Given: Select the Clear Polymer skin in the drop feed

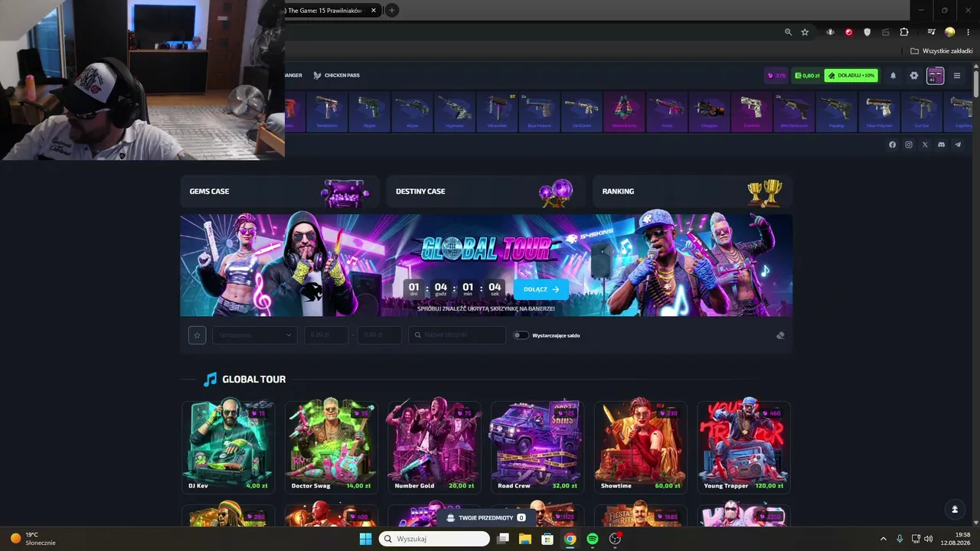Looking at the screenshot, I should click(x=879, y=112).
